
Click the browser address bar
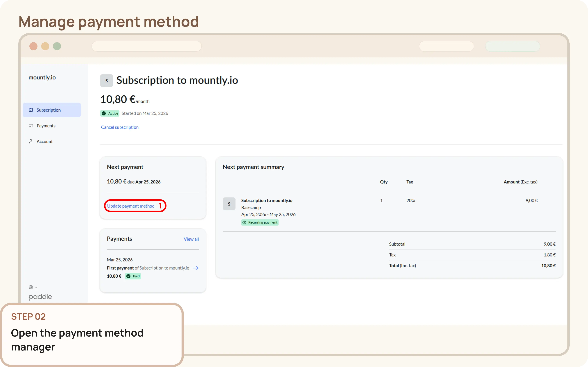coord(146,46)
